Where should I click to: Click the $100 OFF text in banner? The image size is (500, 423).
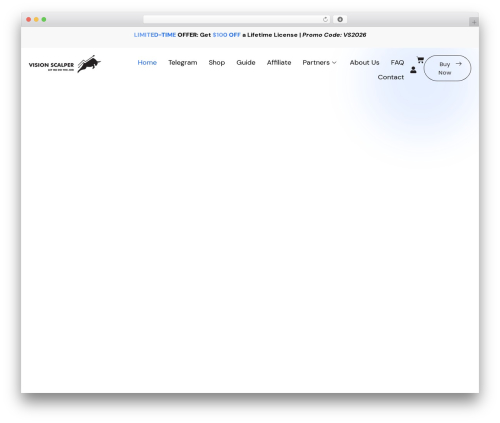pyautogui.click(x=226, y=35)
